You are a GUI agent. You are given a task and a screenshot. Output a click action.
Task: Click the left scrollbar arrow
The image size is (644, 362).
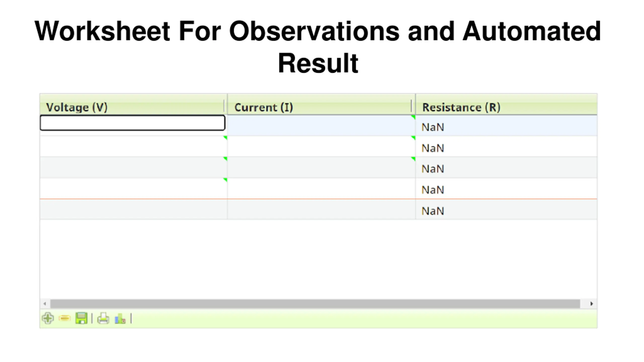tap(45, 304)
